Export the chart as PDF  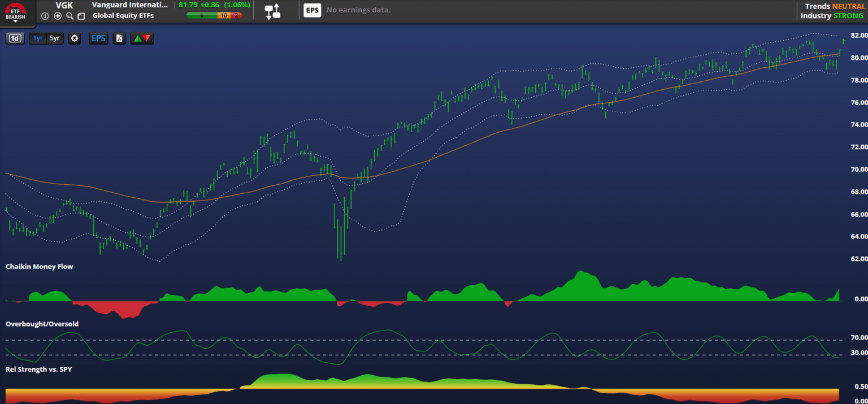click(x=119, y=38)
